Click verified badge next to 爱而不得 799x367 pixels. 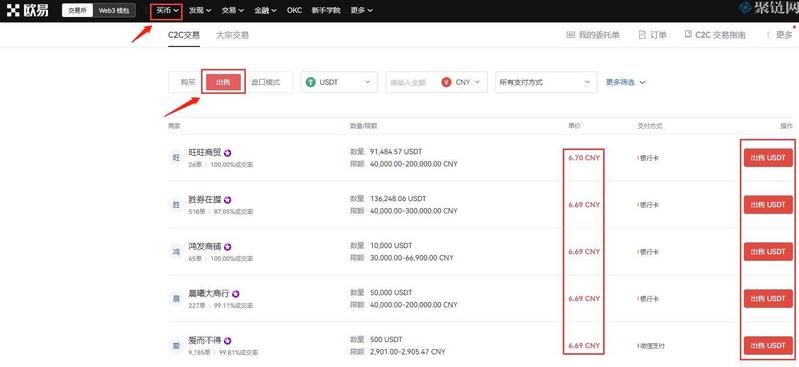pyautogui.click(x=228, y=340)
